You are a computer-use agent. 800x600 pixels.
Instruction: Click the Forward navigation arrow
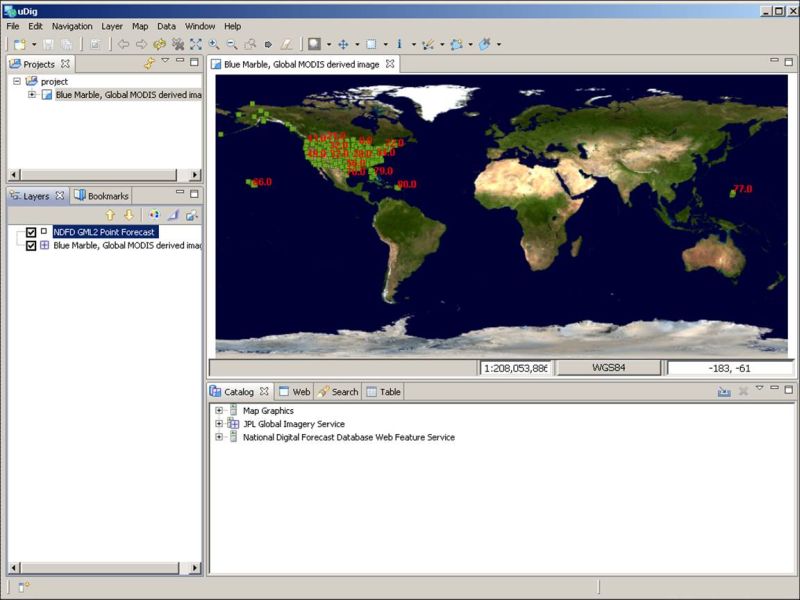[x=141, y=44]
